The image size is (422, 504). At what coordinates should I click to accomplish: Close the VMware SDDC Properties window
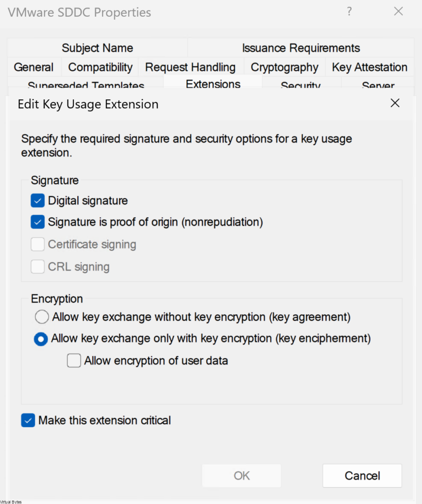point(398,12)
